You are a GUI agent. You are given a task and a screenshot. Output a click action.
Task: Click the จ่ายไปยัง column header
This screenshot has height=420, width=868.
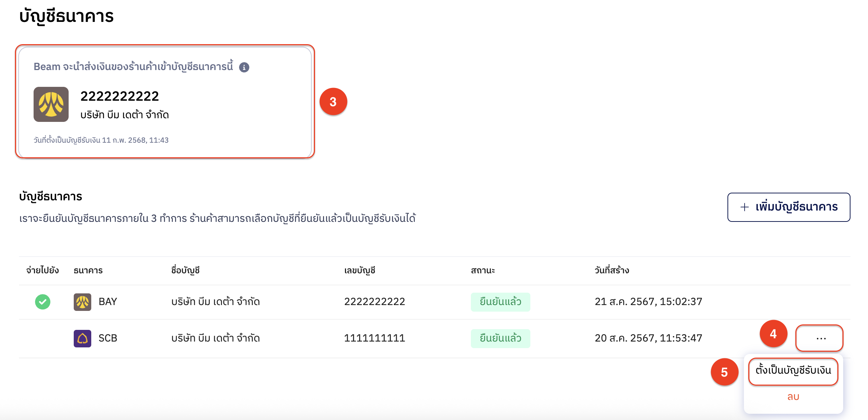42,270
